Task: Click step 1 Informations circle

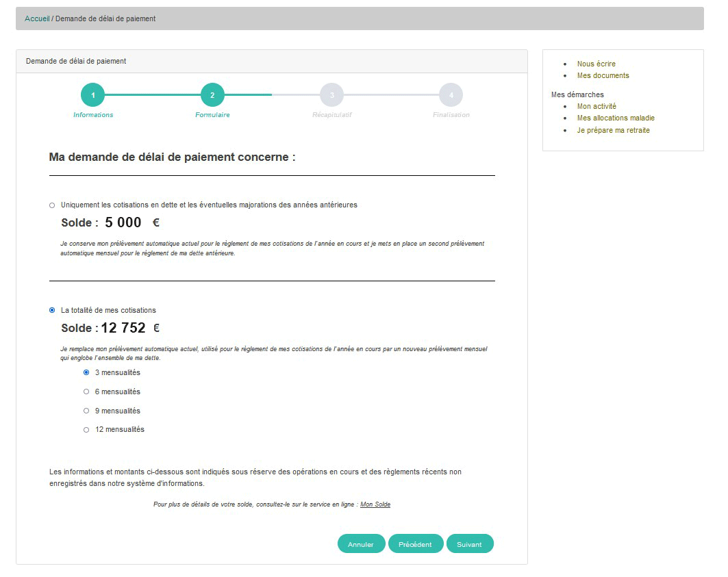Action: tap(92, 95)
